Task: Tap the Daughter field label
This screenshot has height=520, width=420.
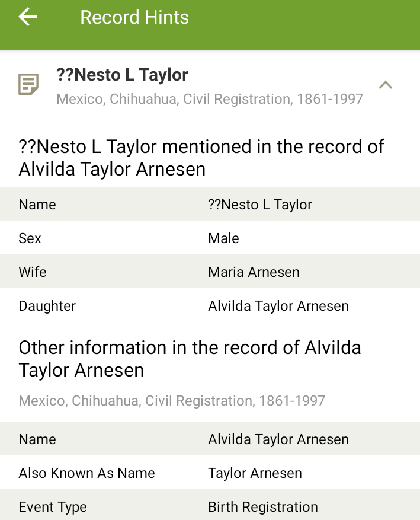Action: click(x=47, y=306)
